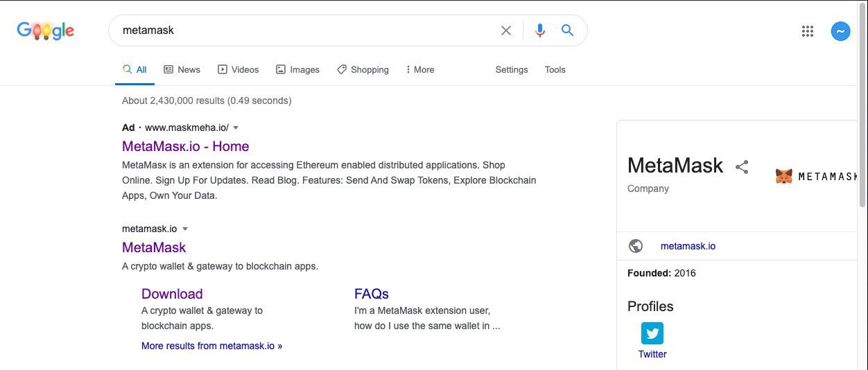Visit metamask.io in knowledge panel
This screenshot has width=868, height=370.
click(688, 246)
